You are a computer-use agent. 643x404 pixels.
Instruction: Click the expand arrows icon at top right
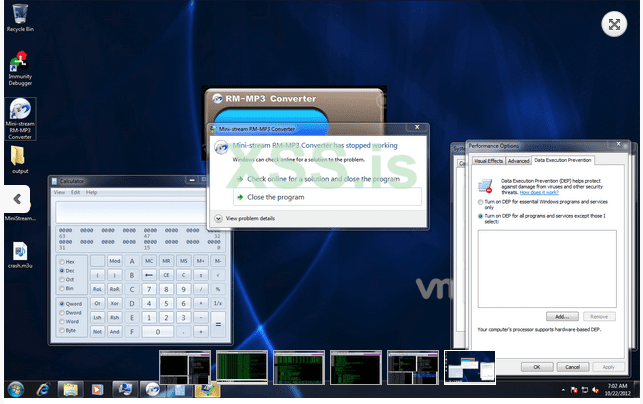pos(612,26)
